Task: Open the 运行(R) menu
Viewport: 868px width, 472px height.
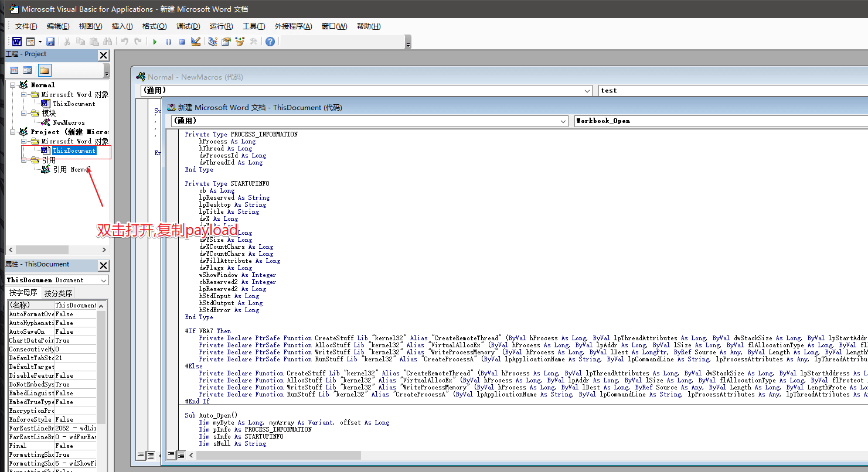Action: point(221,26)
